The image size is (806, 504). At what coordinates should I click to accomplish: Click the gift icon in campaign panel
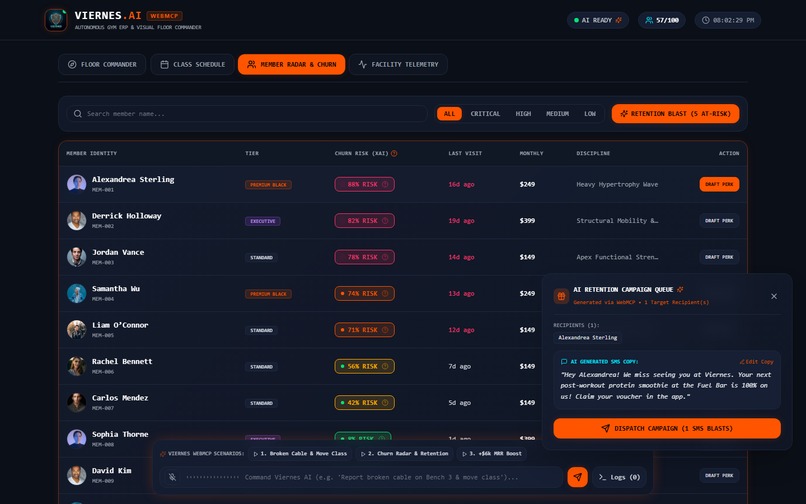point(561,296)
